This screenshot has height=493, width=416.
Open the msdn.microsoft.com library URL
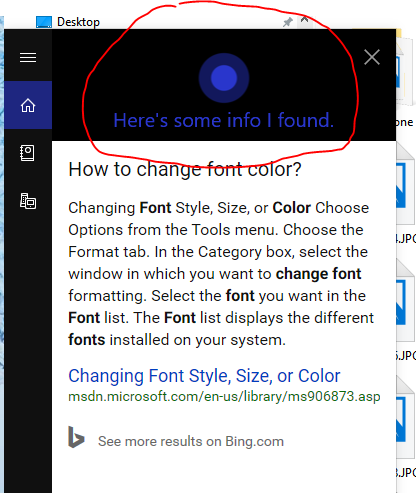coord(224,397)
